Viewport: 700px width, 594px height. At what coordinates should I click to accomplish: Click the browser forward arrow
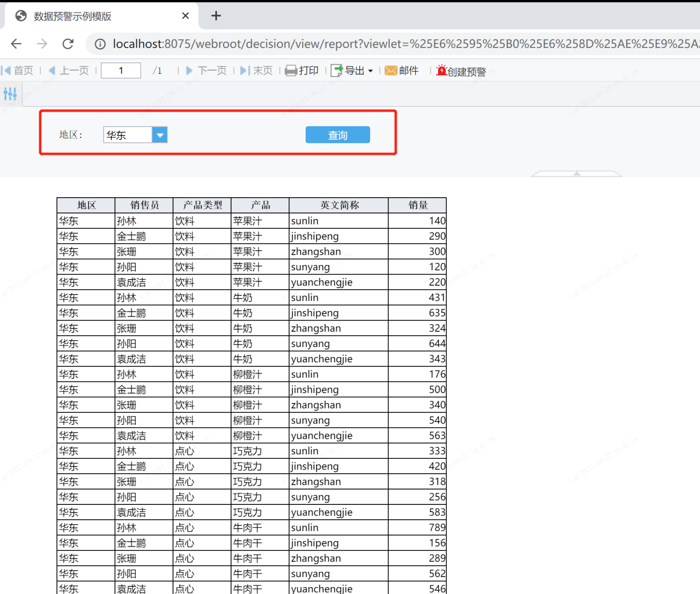pyautogui.click(x=42, y=44)
